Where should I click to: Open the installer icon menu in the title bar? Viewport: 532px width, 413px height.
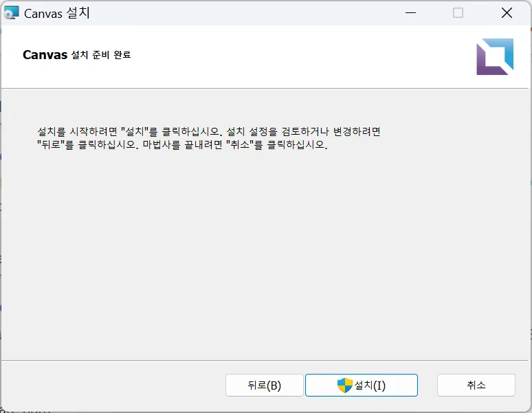(12, 13)
